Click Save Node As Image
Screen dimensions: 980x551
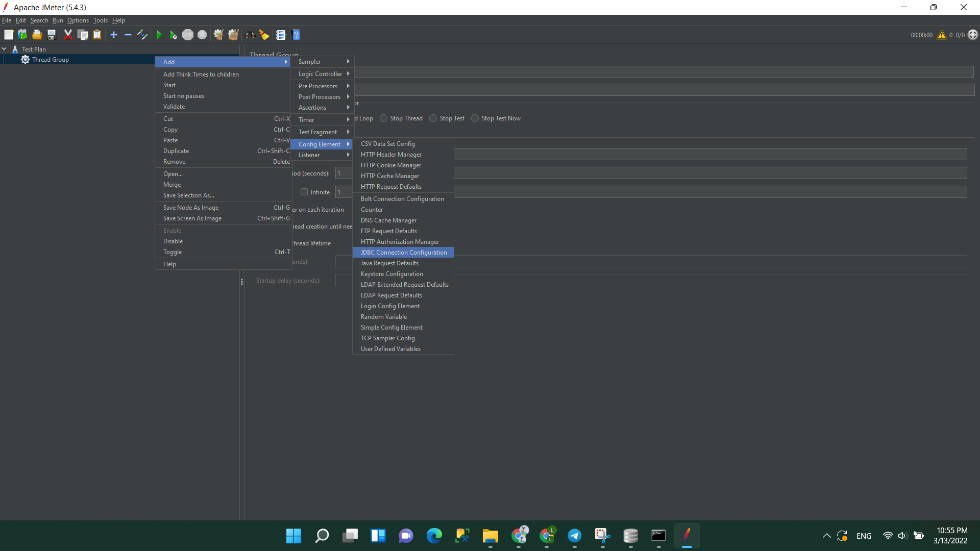223,207
